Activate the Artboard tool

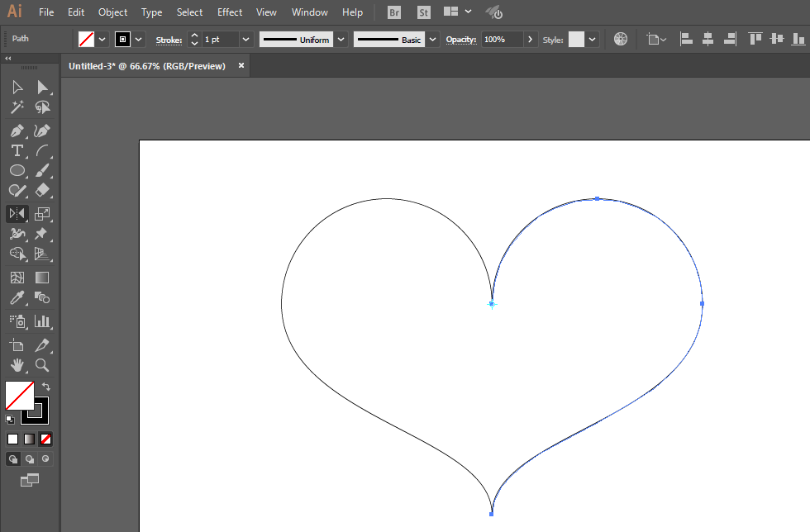point(17,345)
